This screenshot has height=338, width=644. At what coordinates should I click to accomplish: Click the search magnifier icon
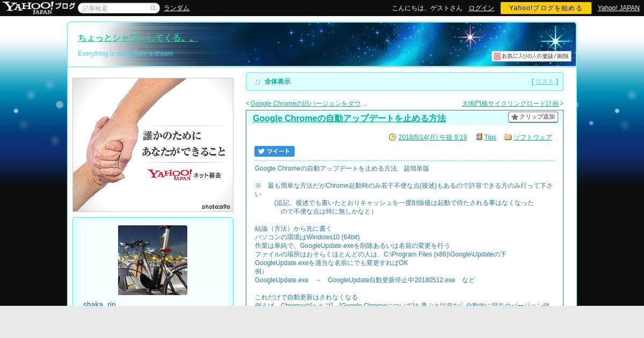[x=153, y=8]
